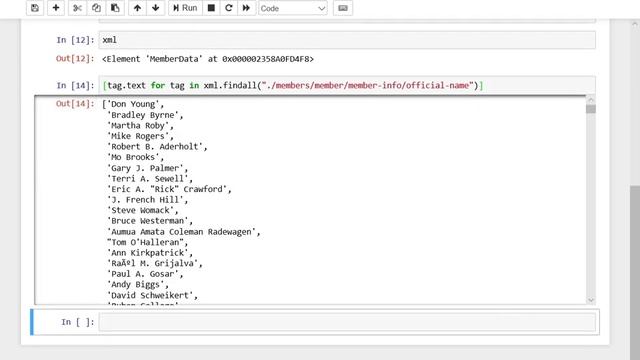The image size is (640, 360).
Task: Restart the kernel icon
Action: coord(229,8)
